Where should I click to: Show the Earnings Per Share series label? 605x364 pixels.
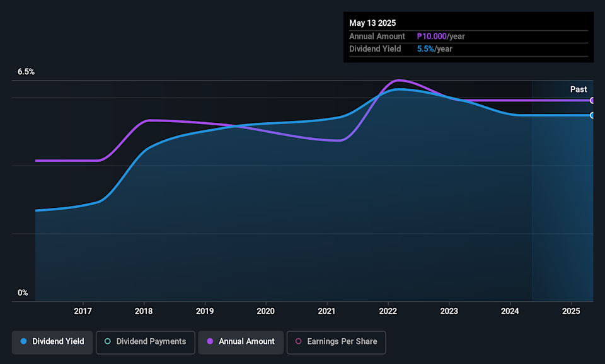tap(342, 341)
